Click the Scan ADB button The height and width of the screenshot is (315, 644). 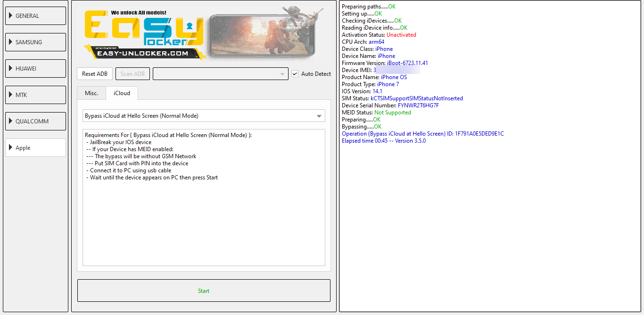coord(132,74)
